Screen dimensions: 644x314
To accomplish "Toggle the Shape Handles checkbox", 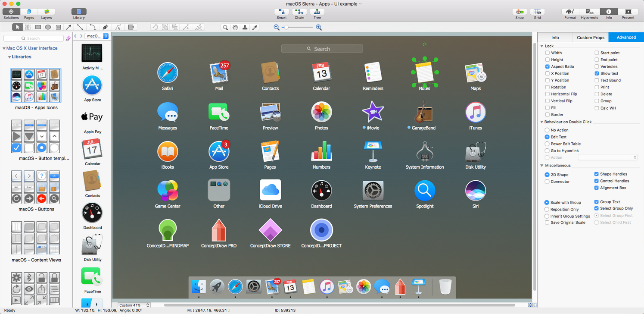I will 597,174.
